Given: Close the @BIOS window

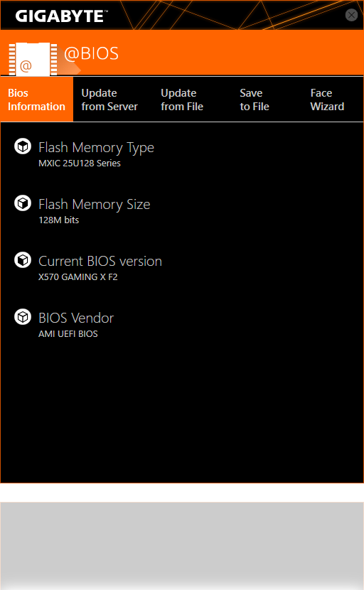Looking at the screenshot, I should tap(351, 15).
